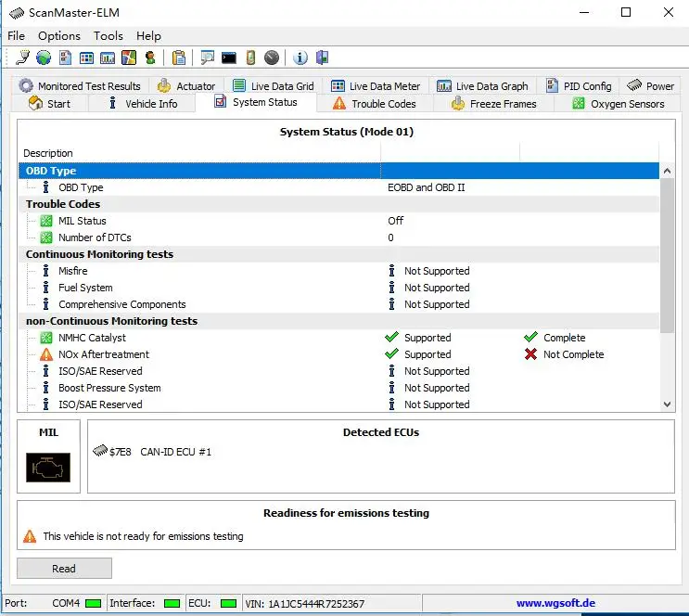Click the chip icon beside $7E8 ECU

(x=100, y=451)
